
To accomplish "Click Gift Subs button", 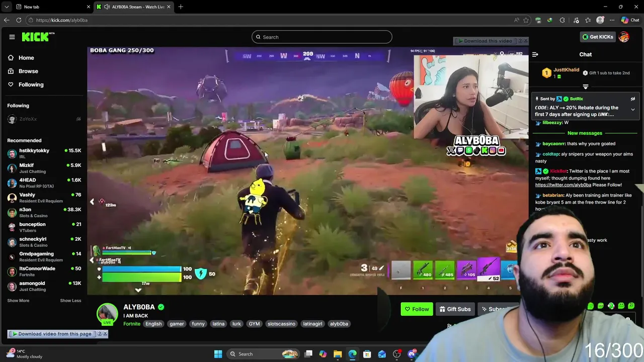I will [x=455, y=309].
